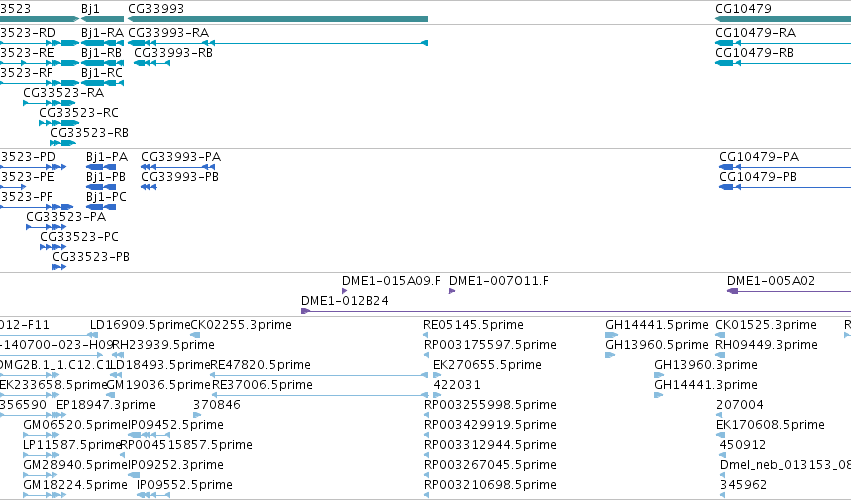The height and width of the screenshot is (500, 851).
Task: Click the CG10479-RA transcript feature
Action: click(x=783, y=43)
